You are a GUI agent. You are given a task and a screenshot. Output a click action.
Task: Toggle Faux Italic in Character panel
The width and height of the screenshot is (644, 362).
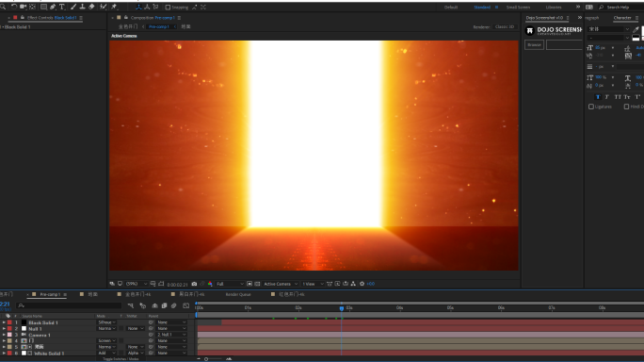607,97
